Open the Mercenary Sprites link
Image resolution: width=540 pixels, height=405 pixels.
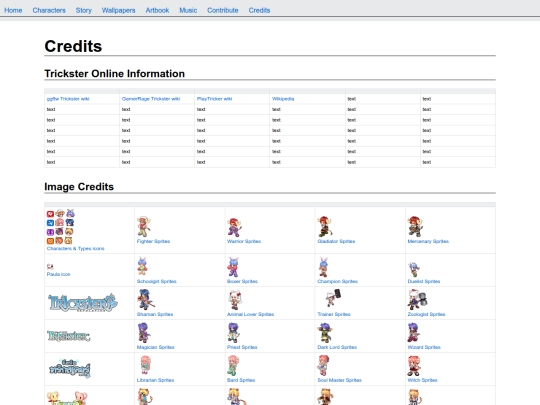pos(428,241)
